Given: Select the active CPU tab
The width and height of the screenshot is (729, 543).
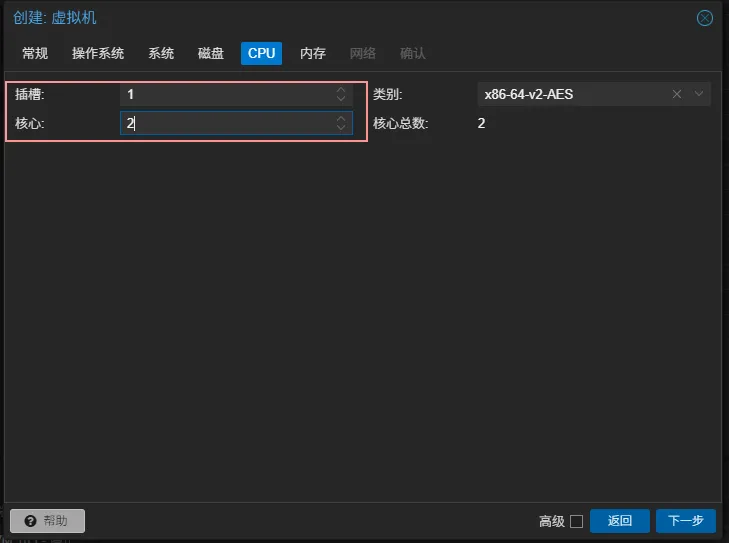Looking at the screenshot, I should coord(261,53).
